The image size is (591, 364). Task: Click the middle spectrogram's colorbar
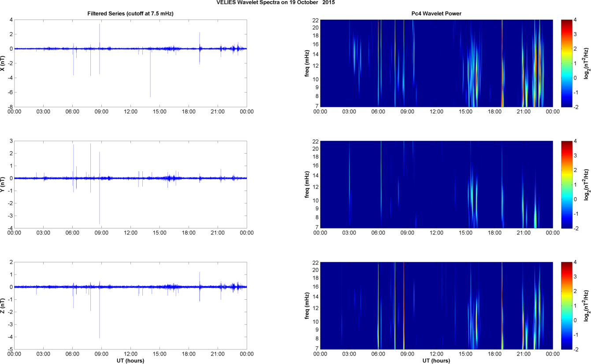566,184
